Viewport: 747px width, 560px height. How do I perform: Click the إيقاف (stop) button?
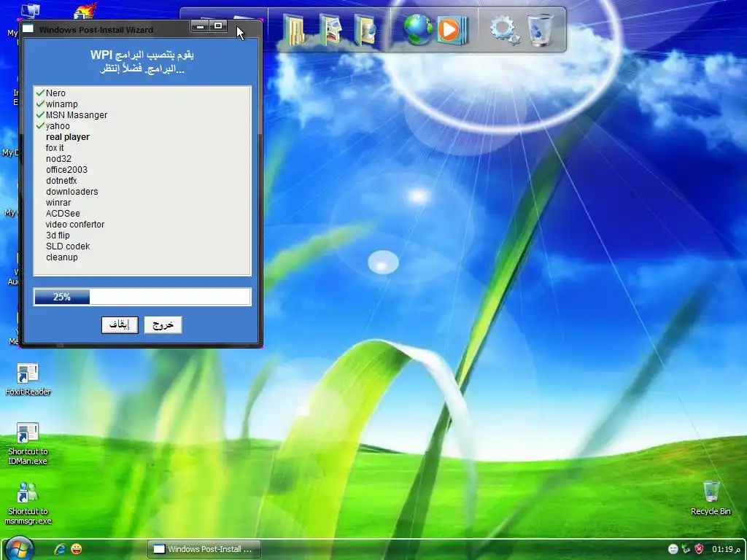tap(120, 325)
